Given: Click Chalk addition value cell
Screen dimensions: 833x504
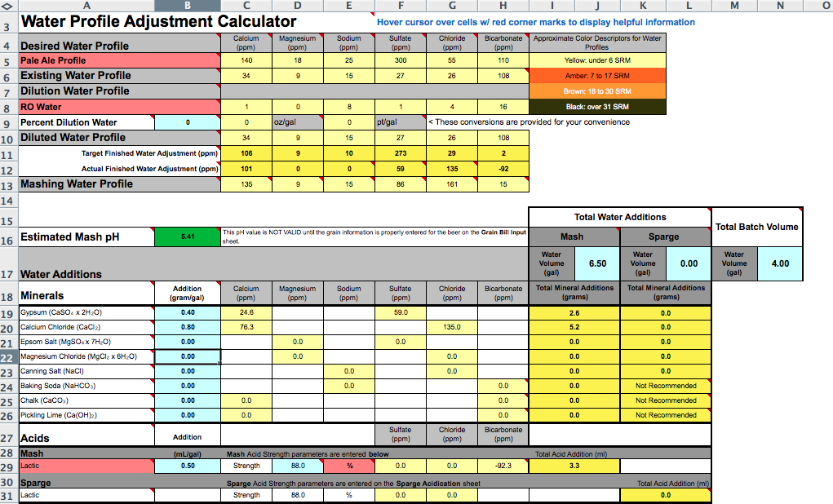Looking at the screenshot, I should pos(188,400).
